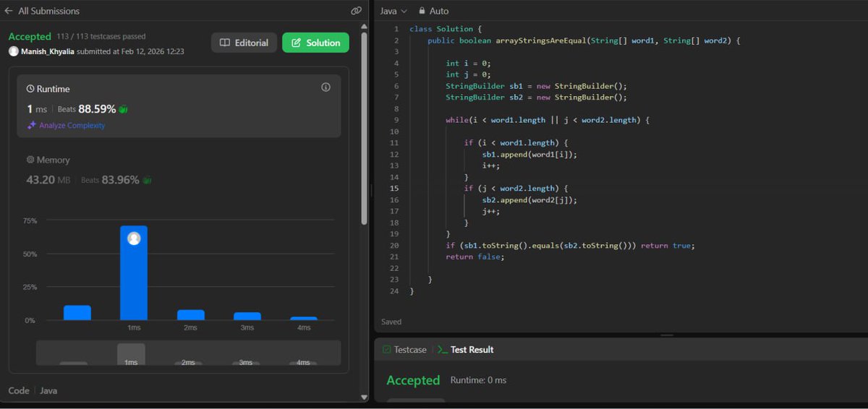Click the while loop code line

click(x=548, y=120)
